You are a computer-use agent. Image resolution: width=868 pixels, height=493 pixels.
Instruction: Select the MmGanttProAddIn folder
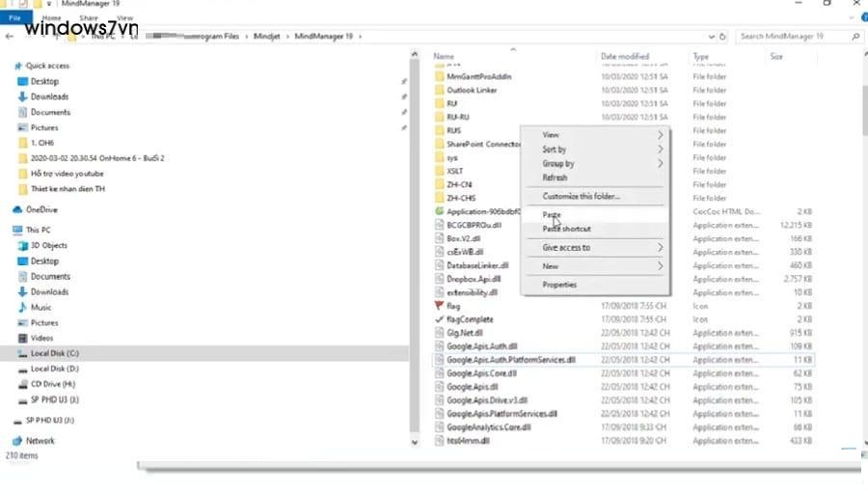pos(478,77)
